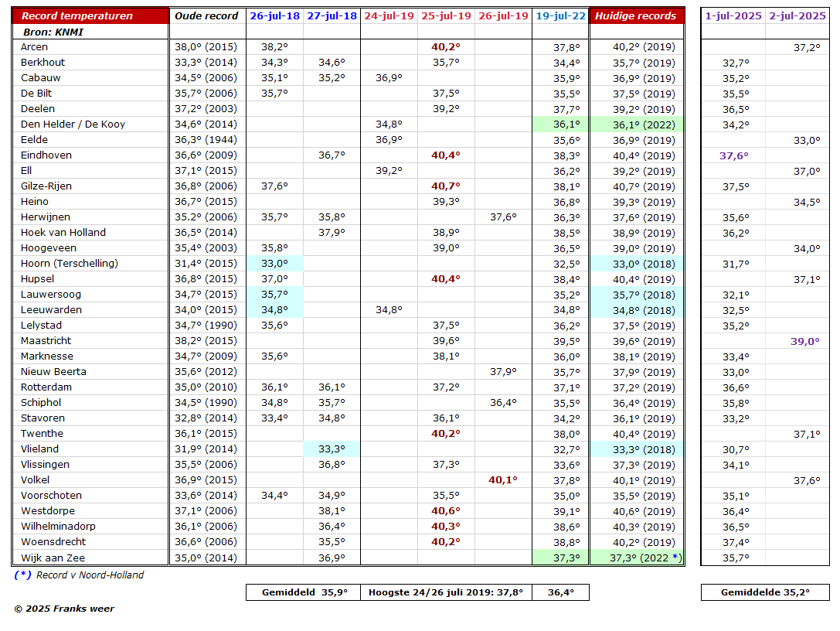
Task: Select the 'Huidige records' red header
Action: coord(637,16)
